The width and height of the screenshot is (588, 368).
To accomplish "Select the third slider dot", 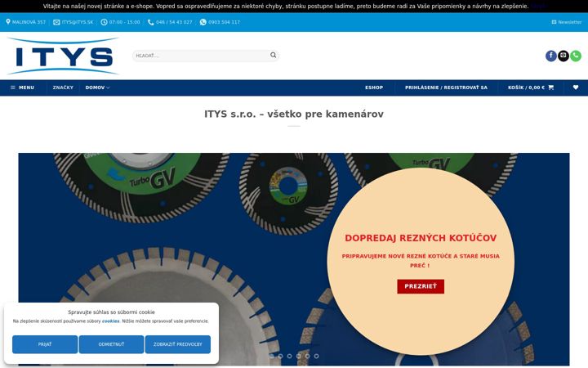I will 289,356.
